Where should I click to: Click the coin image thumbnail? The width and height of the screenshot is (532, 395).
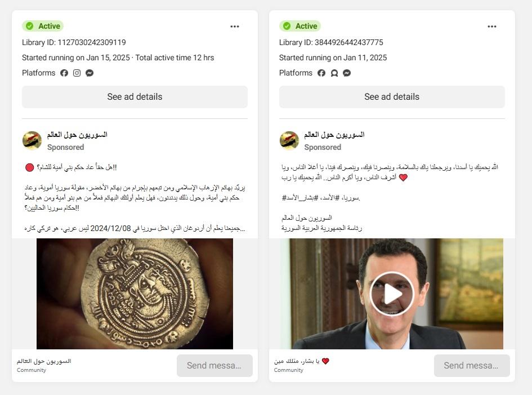click(135, 294)
